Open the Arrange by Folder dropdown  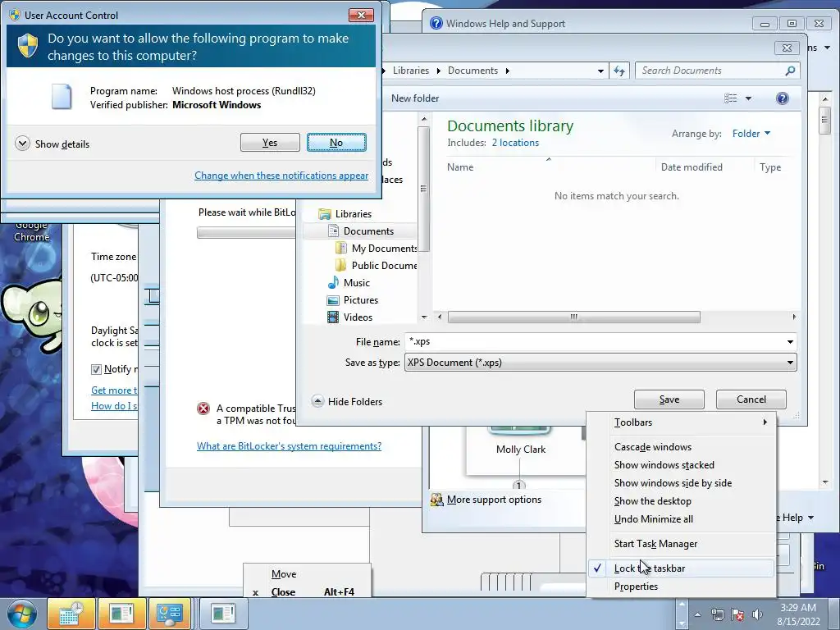(x=751, y=134)
